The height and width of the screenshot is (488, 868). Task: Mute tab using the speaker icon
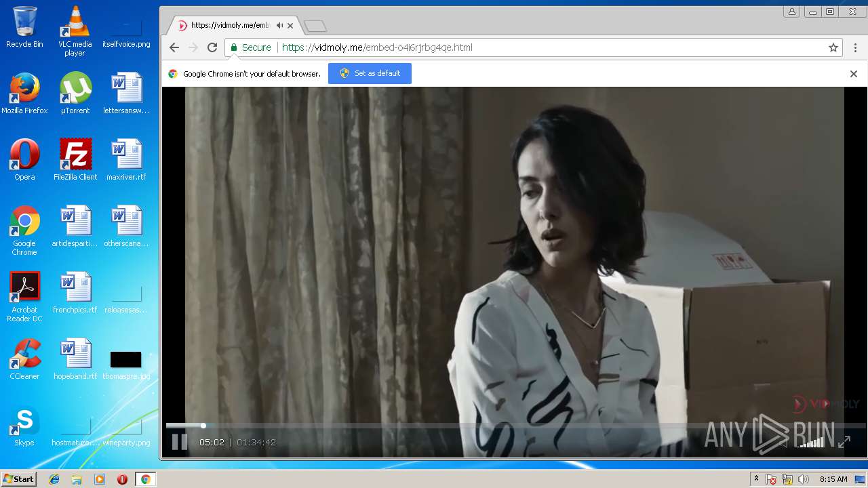[x=279, y=26]
